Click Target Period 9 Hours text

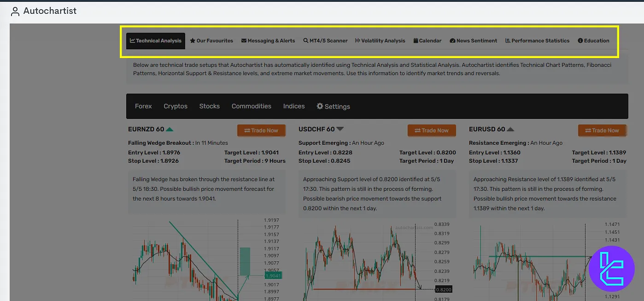(255, 161)
